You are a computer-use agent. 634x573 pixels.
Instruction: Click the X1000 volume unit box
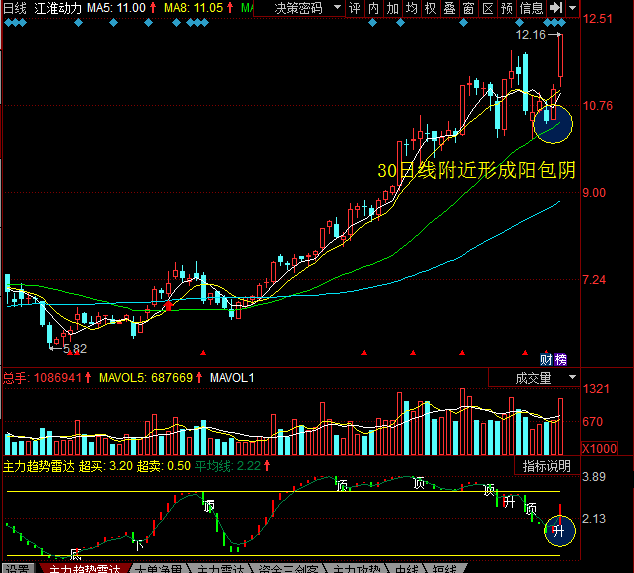(x=599, y=448)
